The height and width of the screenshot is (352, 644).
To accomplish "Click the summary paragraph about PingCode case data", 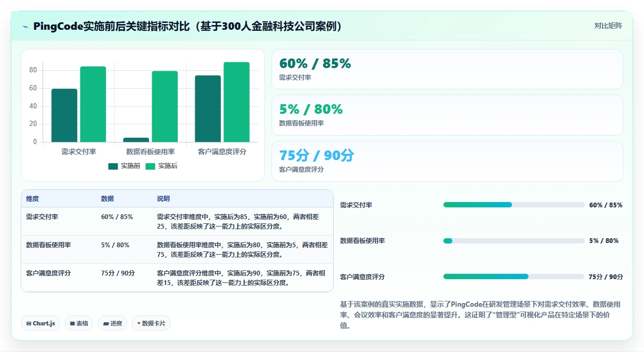I will pyautogui.click(x=480, y=315).
